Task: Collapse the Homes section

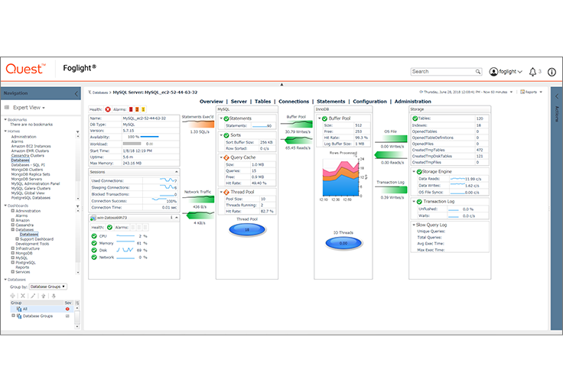Action: [x=5, y=131]
